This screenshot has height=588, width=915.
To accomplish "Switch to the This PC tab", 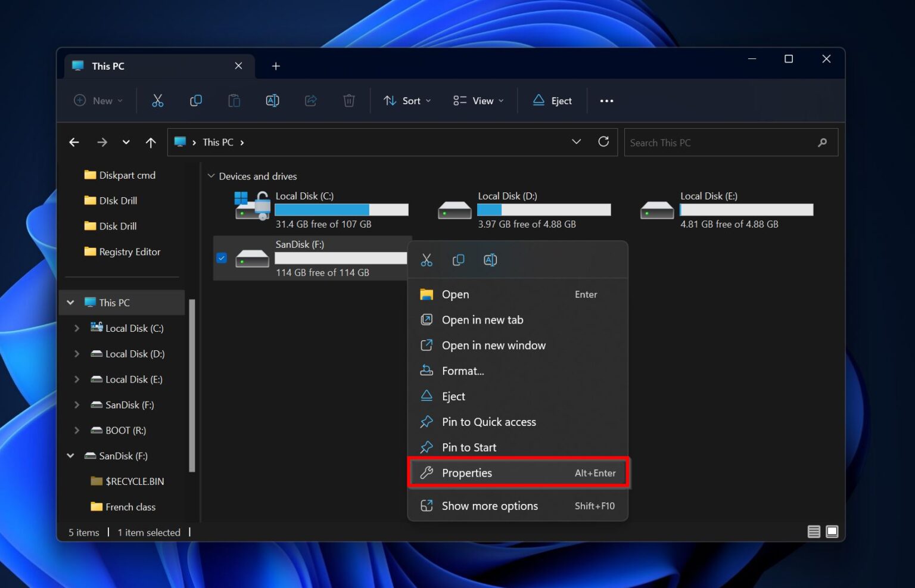I will 107,66.
